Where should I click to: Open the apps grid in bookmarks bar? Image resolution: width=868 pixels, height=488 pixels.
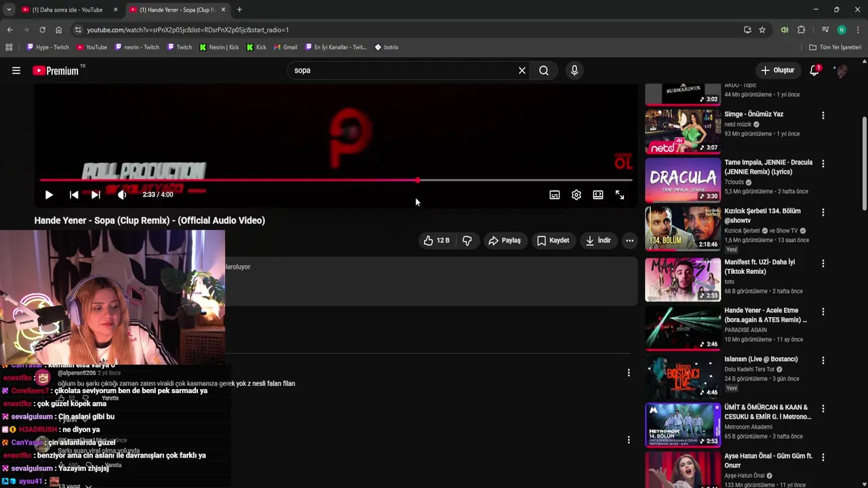9,47
